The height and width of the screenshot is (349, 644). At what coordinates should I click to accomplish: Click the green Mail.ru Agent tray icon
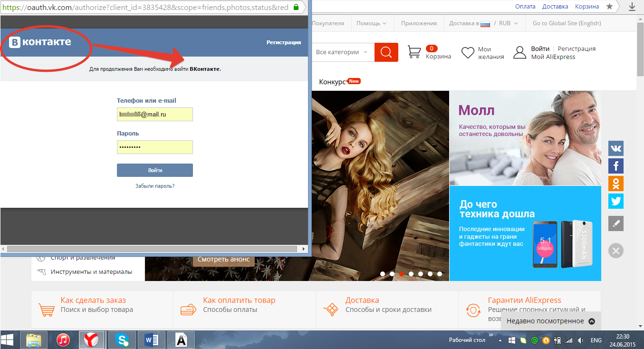click(534, 340)
